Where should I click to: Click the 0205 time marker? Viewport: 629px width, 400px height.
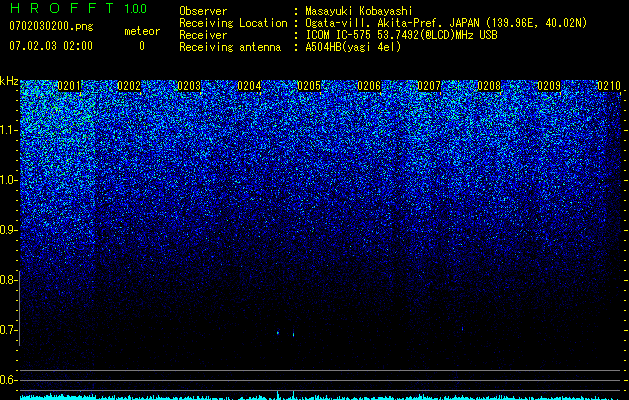coord(309,86)
